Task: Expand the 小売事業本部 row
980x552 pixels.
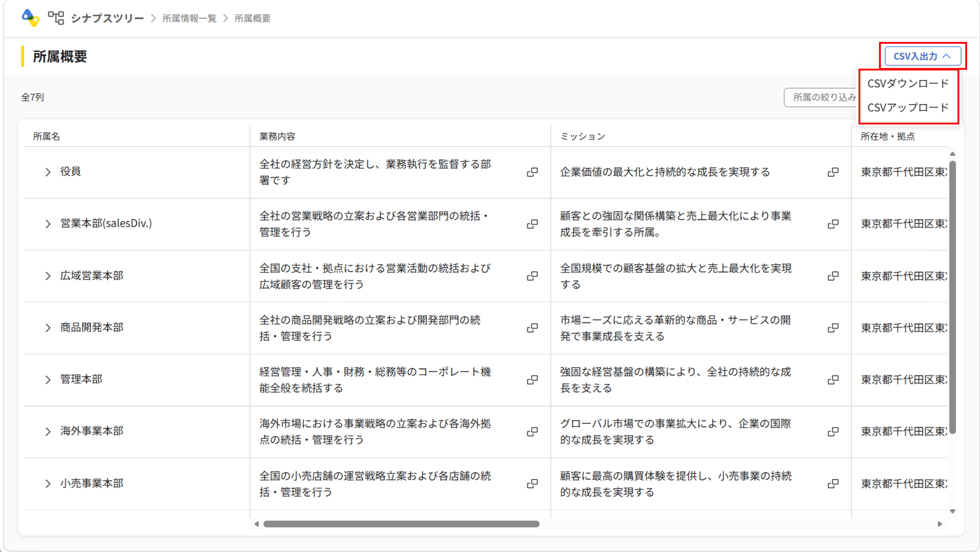Action: coord(48,484)
